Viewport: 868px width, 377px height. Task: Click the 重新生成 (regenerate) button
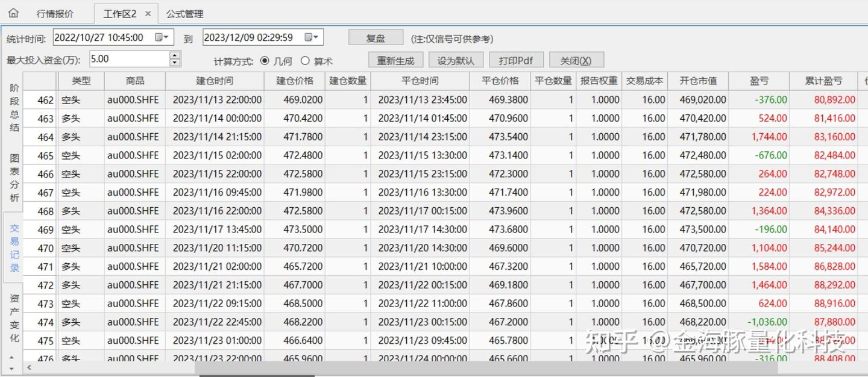[x=395, y=60]
